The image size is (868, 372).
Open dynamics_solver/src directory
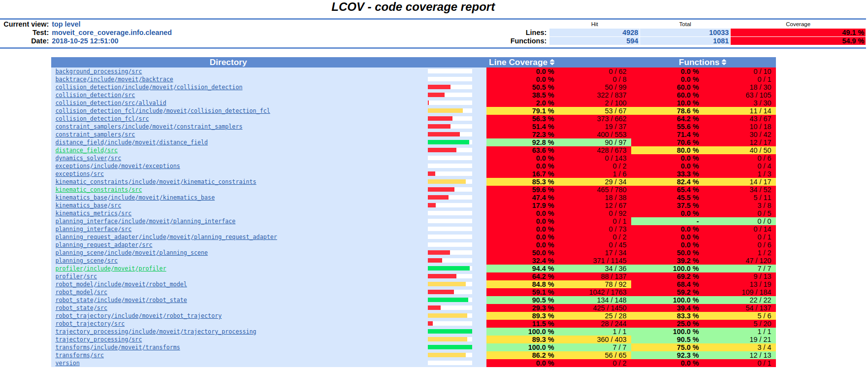(x=88, y=158)
